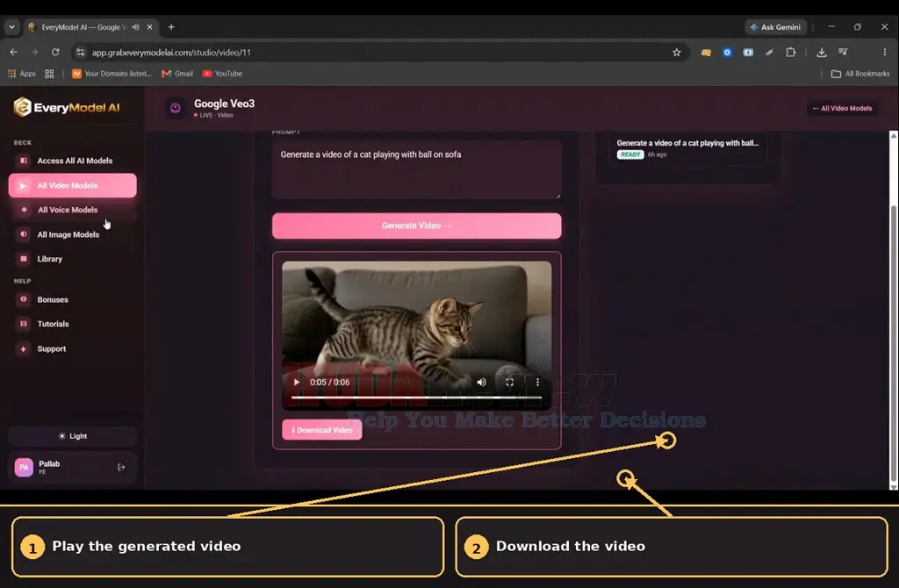Click the Generate Video button

point(417,226)
